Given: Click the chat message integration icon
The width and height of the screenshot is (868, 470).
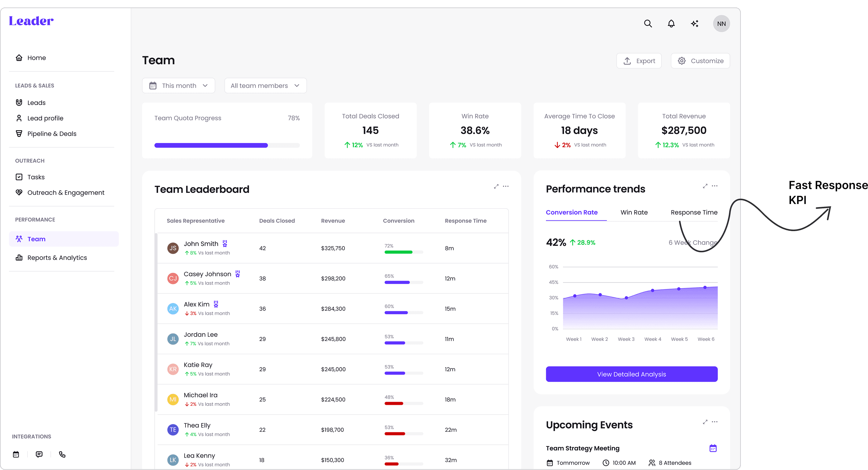Looking at the screenshot, I should [x=39, y=454].
